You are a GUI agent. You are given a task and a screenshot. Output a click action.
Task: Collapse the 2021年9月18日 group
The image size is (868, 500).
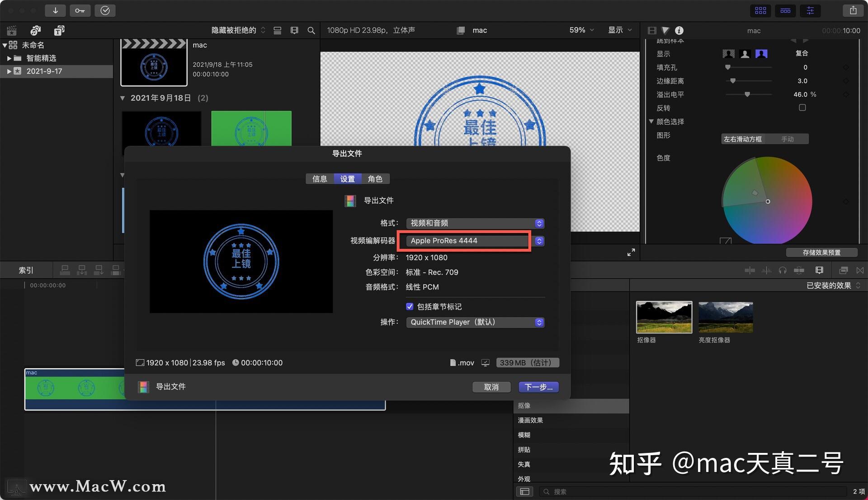tap(123, 98)
